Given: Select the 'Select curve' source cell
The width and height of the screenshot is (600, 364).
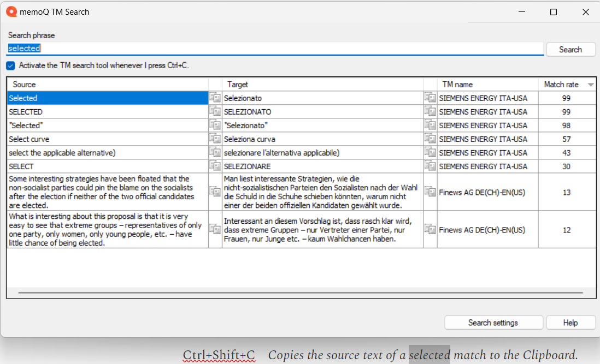Looking at the screenshot, I should pyautogui.click(x=108, y=139).
